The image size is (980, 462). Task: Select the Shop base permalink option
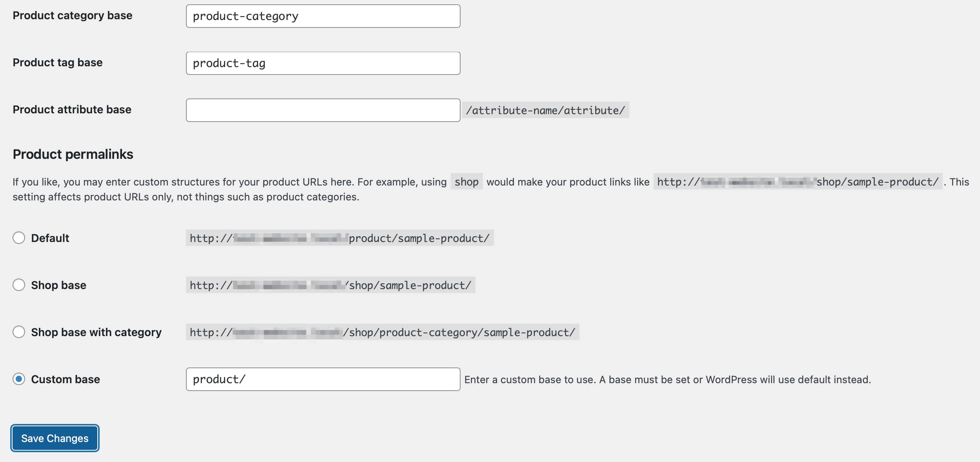(x=18, y=285)
